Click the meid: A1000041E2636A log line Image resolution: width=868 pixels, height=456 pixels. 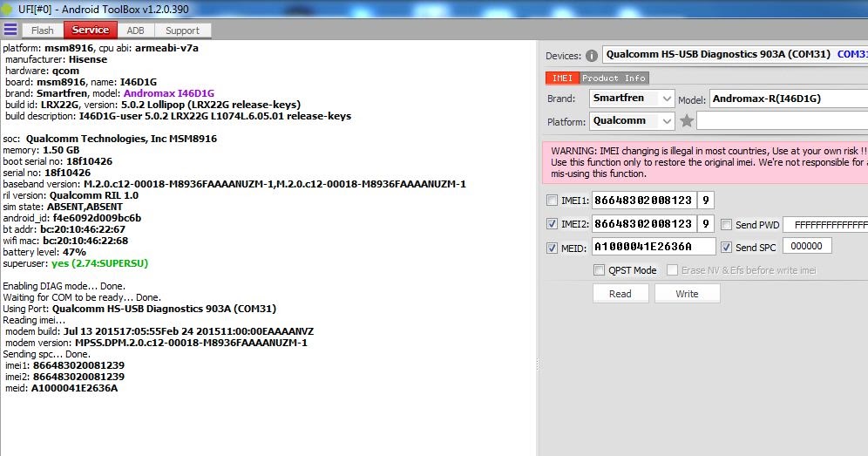point(62,388)
